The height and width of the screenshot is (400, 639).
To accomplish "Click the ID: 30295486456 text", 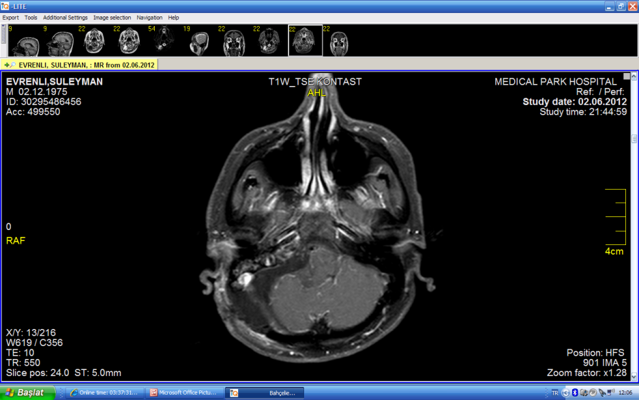I will pos(43,102).
